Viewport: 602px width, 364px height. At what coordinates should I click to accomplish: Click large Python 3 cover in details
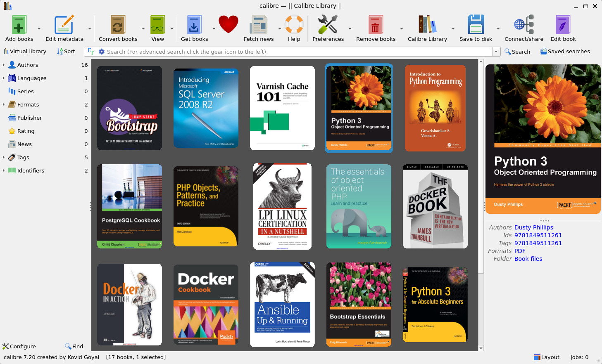click(x=543, y=139)
